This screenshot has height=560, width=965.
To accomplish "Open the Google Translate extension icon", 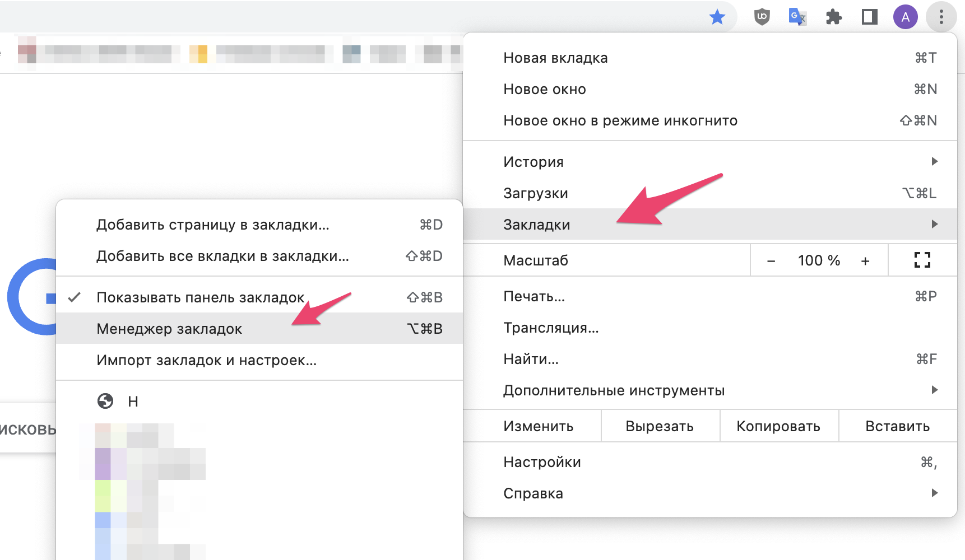I will (x=797, y=17).
